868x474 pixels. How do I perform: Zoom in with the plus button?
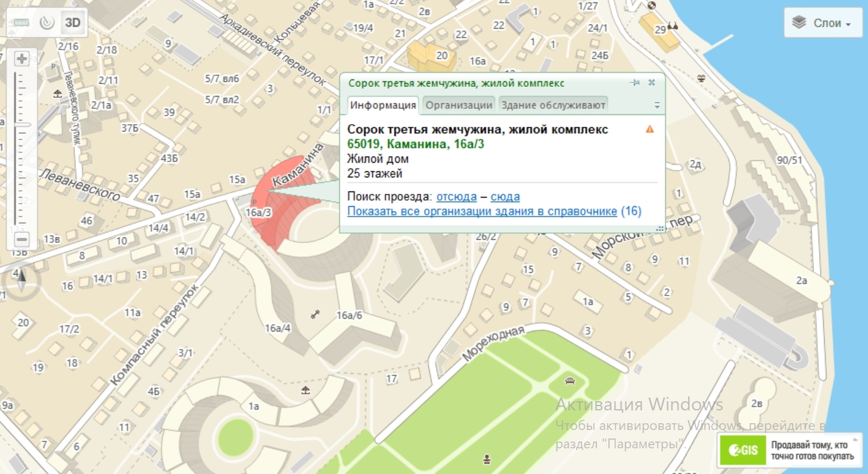pyautogui.click(x=22, y=59)
